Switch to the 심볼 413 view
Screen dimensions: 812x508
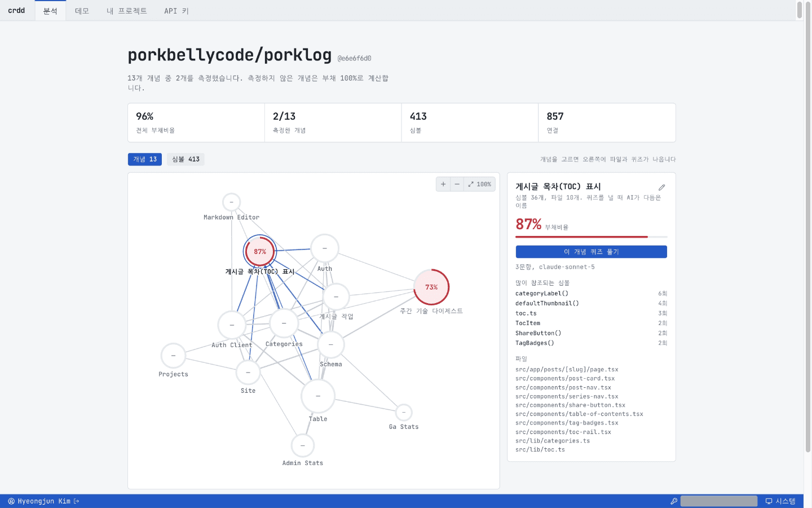(x=186, y=159)
